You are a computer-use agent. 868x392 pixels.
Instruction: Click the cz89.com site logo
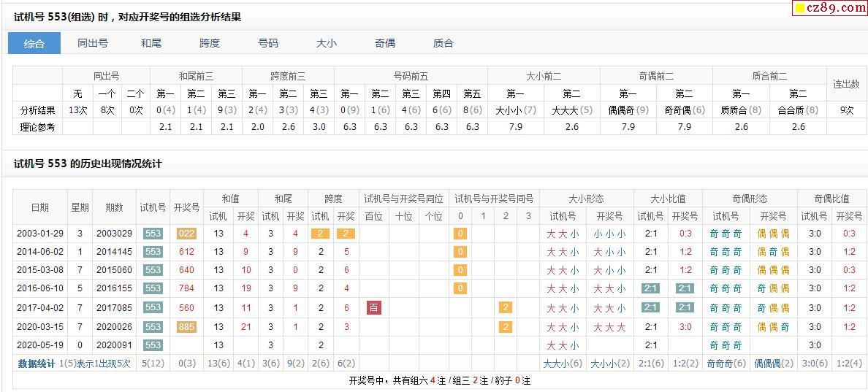[x=830, y=8]
